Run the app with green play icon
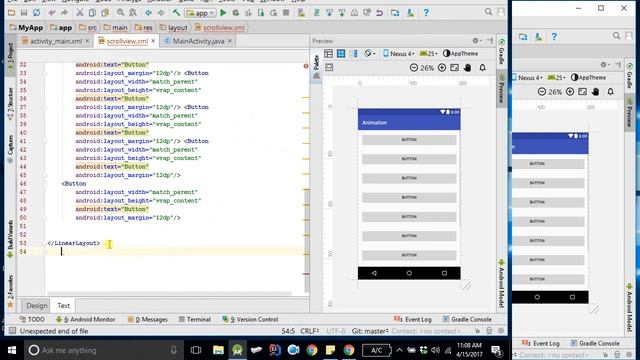This screenshot has height=360, width=640. (223, 13)
